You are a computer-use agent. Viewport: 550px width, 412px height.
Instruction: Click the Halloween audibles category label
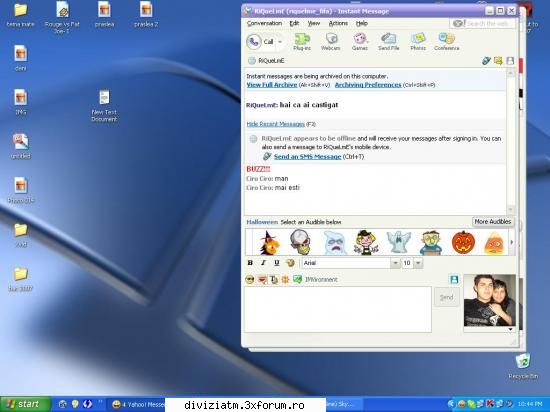coord(262,222)
